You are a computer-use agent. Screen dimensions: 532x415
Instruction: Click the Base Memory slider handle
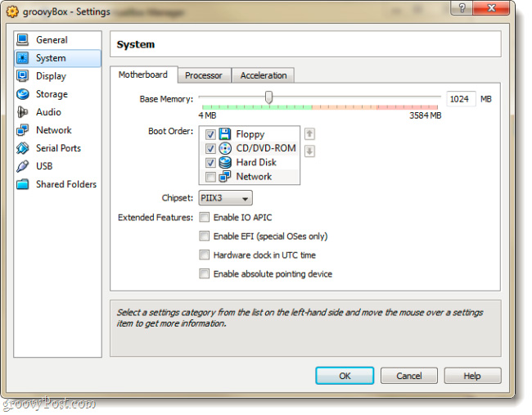pos(268,97)
